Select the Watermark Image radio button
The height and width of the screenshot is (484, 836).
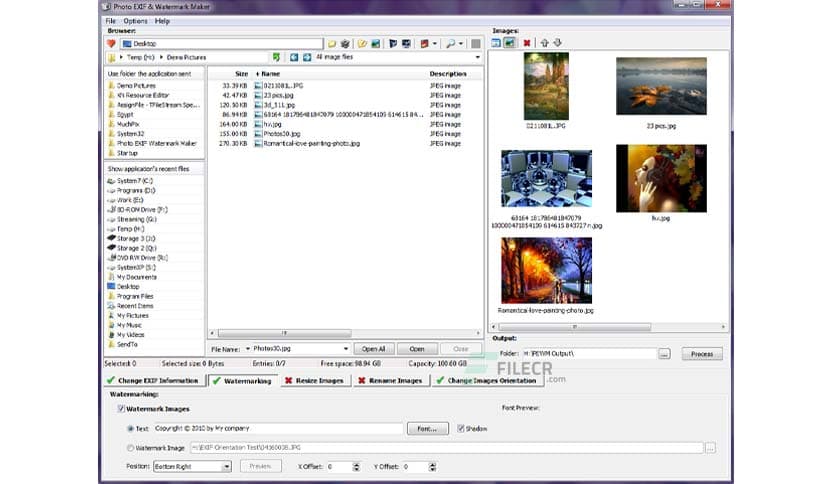(130, 448)
